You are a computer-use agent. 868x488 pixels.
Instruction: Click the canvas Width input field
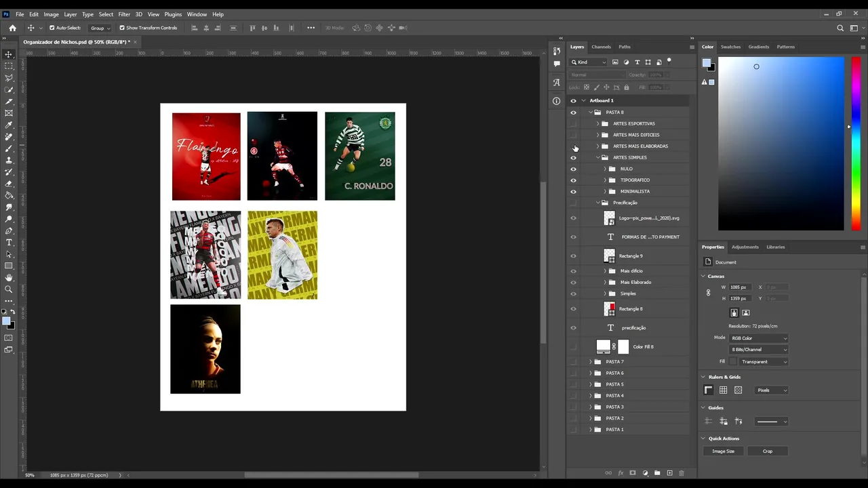coord(741,287)
